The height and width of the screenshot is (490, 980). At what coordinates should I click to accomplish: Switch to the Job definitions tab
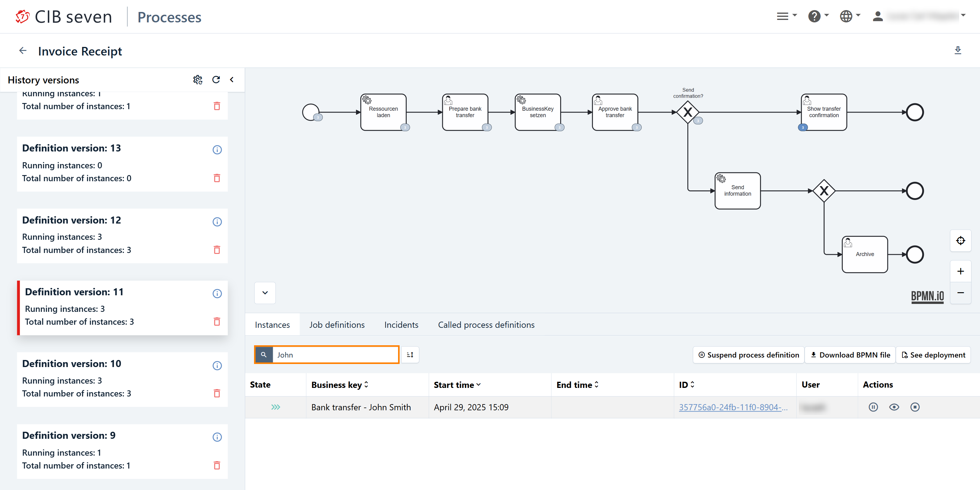tap(337, 325)
